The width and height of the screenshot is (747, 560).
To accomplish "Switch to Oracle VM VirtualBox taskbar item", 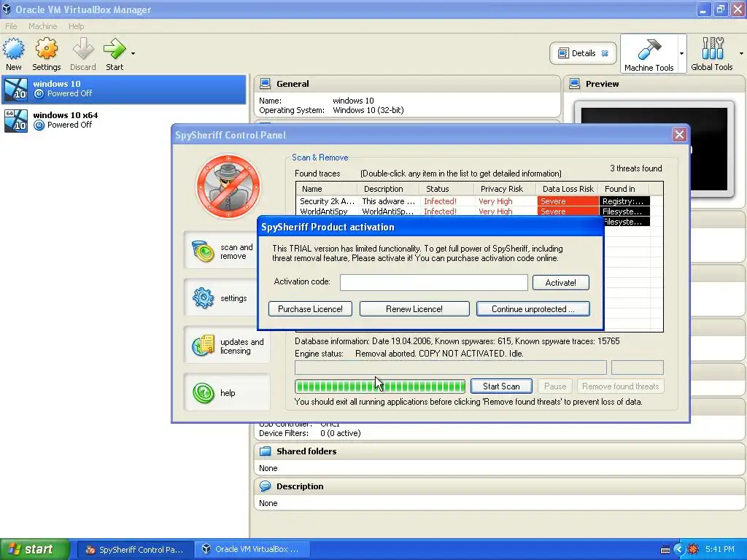I will pyautogui.click(x=252, y=550).
